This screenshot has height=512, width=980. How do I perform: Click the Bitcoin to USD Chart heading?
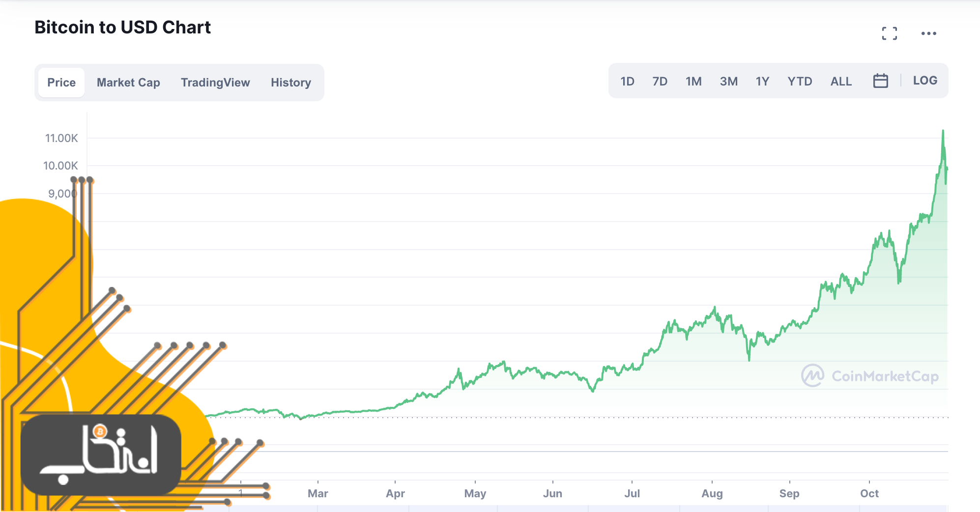coord(122,28)
